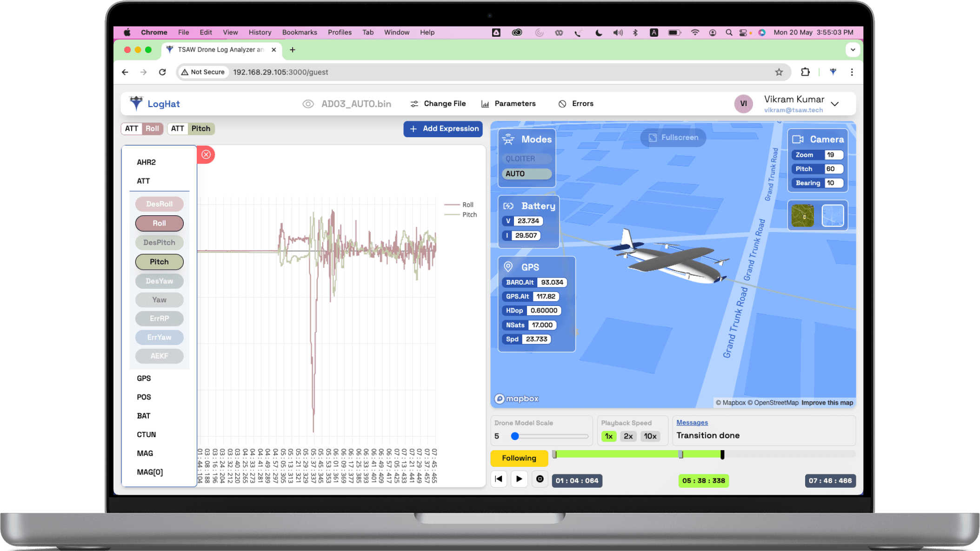Select the satellite map style thumbnail

click(802, 216)
